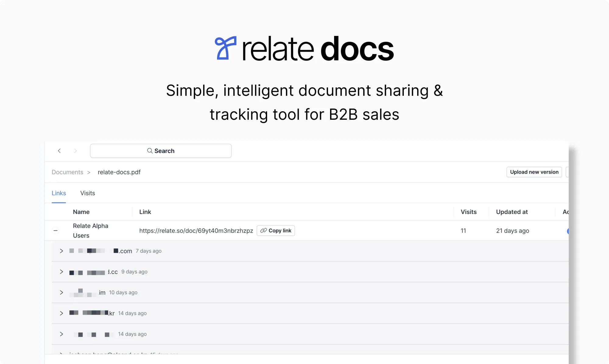The image size is (609, 364).
Task: Click the Upload new version button
Action: tap(534, 172)
